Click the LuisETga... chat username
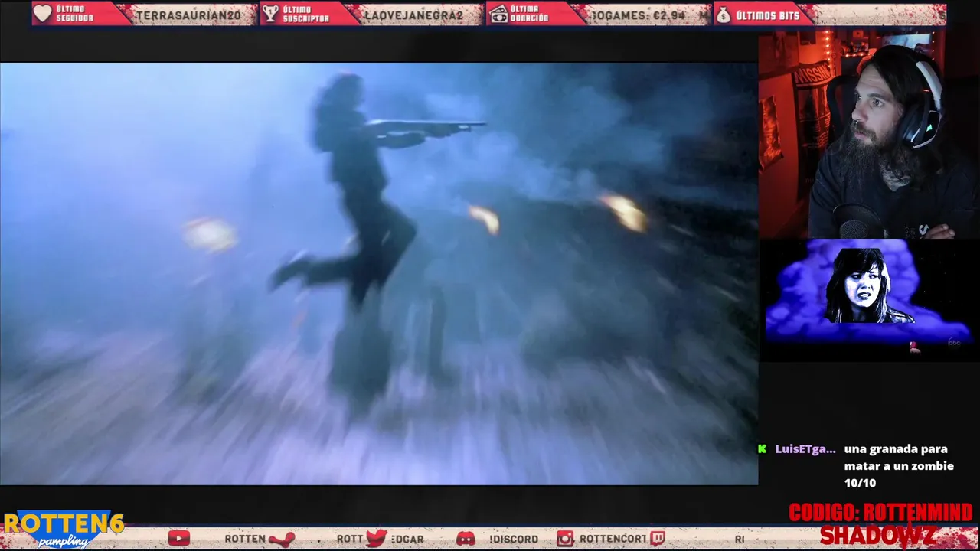 point(805,449)
